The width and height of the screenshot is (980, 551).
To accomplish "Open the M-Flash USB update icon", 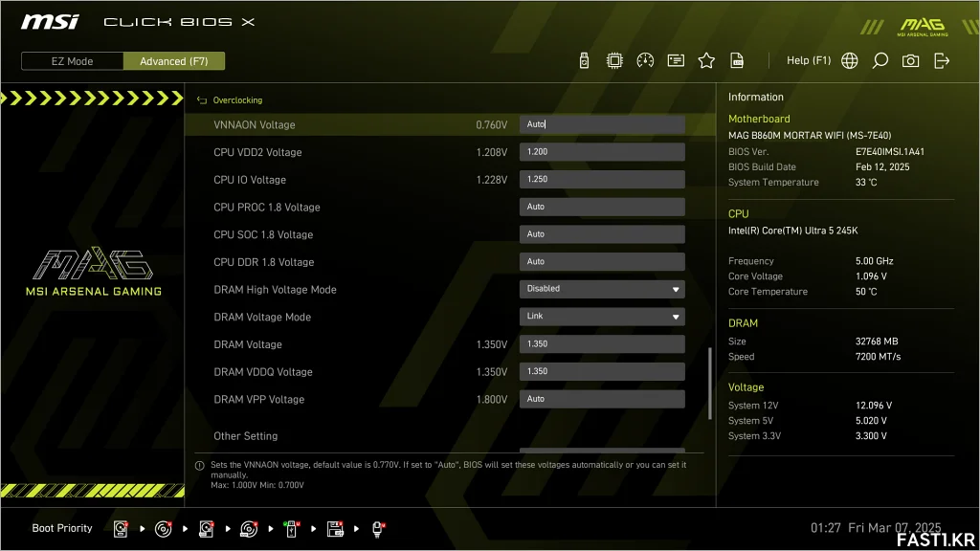I will 584,60.
